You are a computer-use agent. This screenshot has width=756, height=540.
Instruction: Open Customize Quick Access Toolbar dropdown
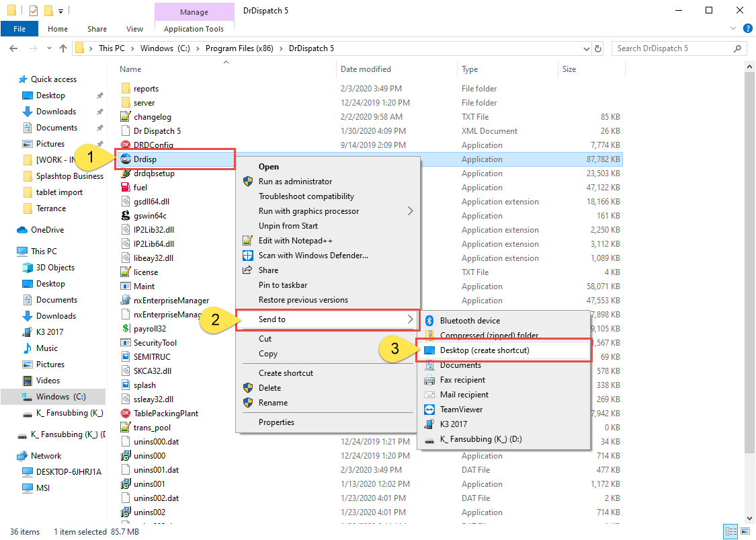point(60,11)
